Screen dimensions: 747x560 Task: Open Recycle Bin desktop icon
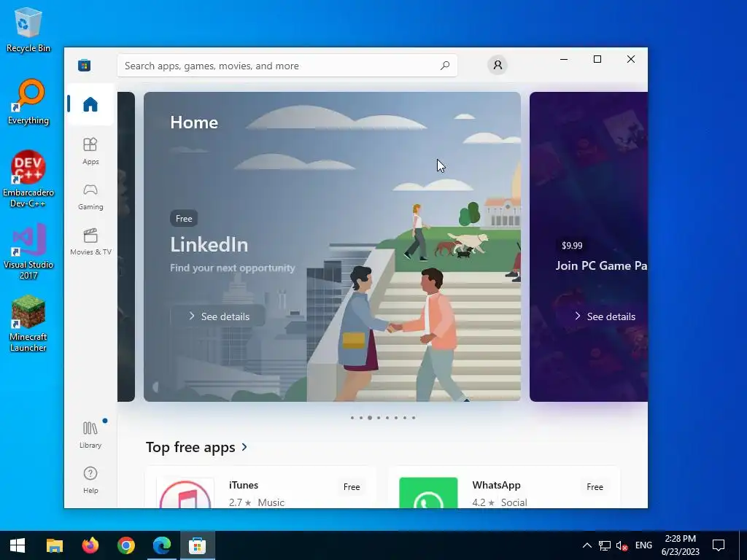28,29
